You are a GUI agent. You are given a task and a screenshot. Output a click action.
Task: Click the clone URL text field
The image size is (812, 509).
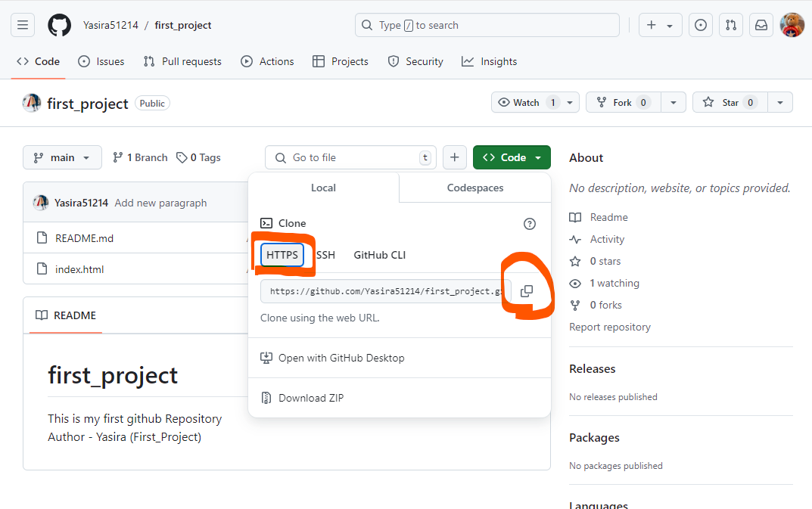(x=386, y=291)
